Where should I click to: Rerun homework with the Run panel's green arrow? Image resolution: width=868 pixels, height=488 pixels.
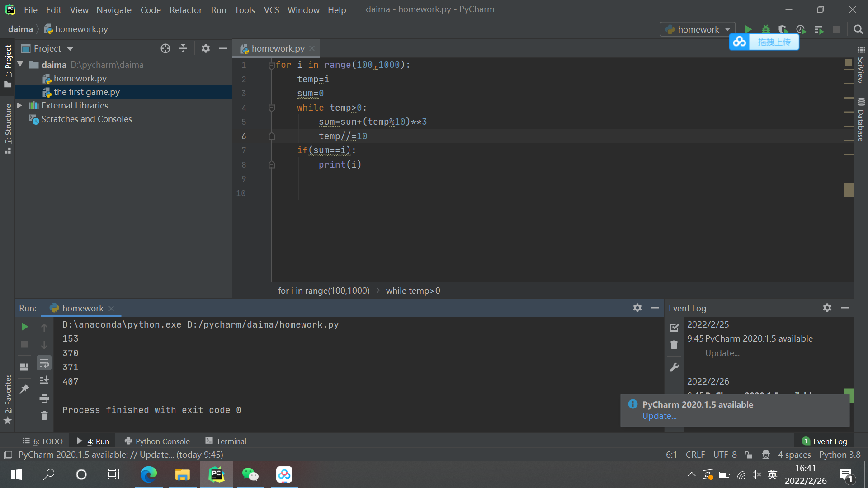pos(24,327)
